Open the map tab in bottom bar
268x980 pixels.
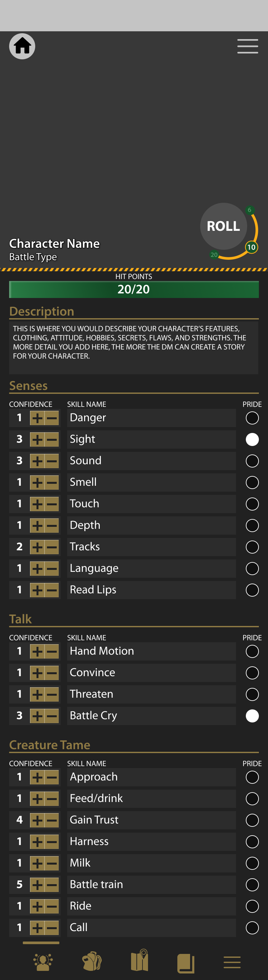click(x=140, y=960)
